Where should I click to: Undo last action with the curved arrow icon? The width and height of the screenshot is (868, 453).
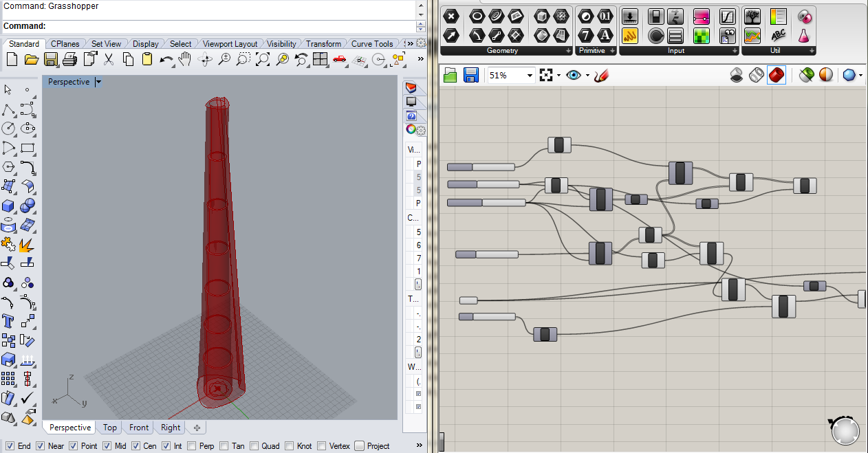(x=166, y=60)
